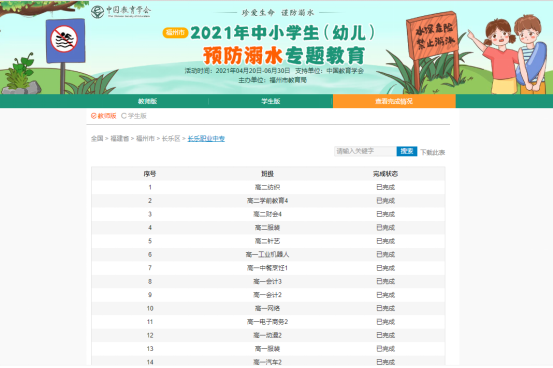
Task: Click 已完成 status for 高二纺织
Action: click(x=385, y=187)
